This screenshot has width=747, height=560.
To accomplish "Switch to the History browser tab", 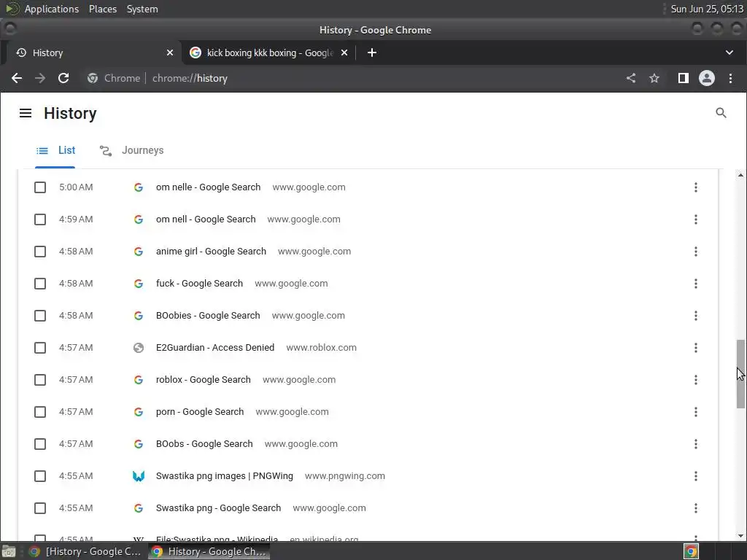I will (x=93, y=52).
